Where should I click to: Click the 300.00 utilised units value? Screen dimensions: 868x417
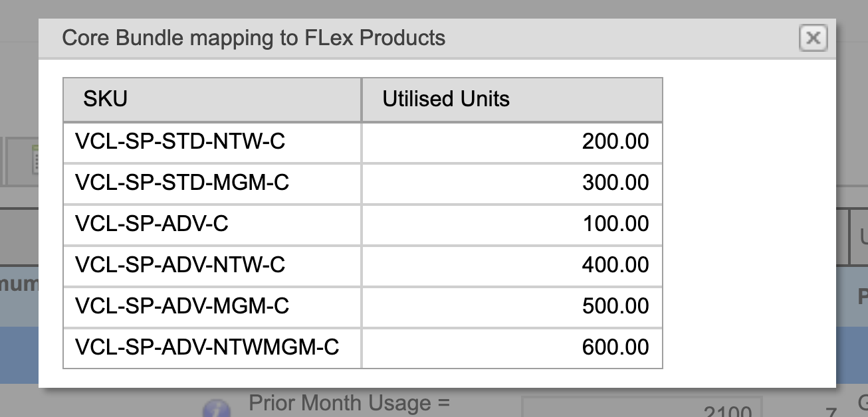(x=615, y=183)
